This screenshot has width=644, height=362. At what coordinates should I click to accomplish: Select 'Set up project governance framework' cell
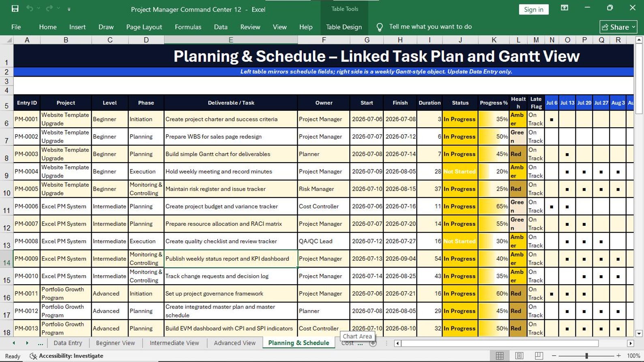tap(231, 293)
